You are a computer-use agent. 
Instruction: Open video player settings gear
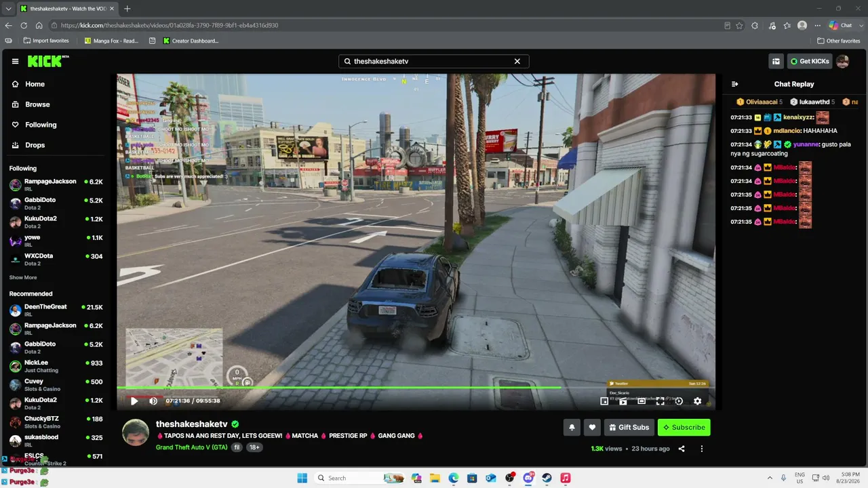tap(697, 401)
